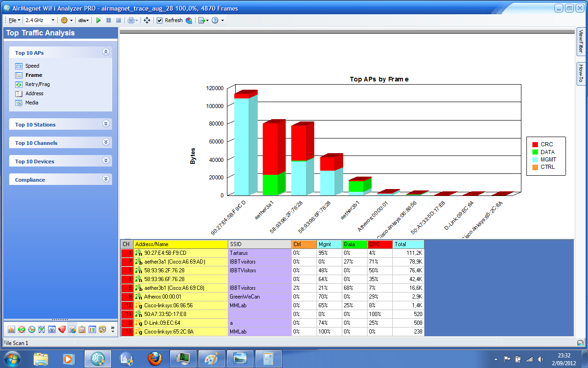Open the Reports clipboard icon
This screenshot has height=368, width=588.
(82, 329)
